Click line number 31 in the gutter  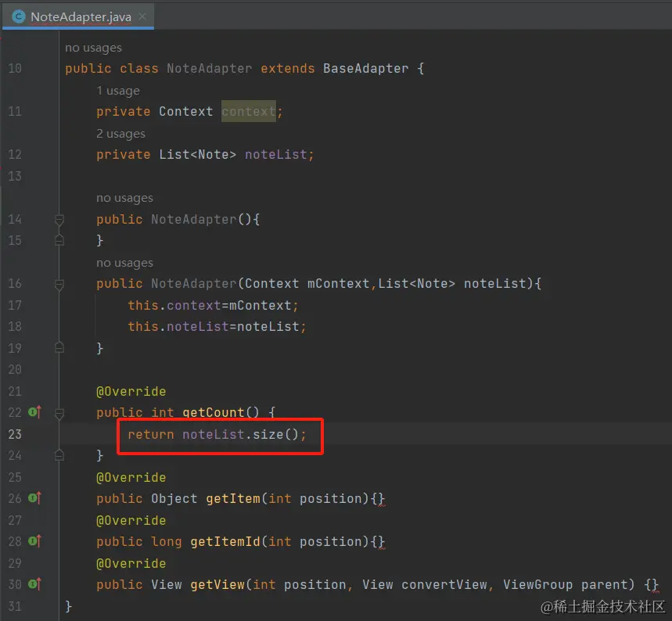click(15, 606)
